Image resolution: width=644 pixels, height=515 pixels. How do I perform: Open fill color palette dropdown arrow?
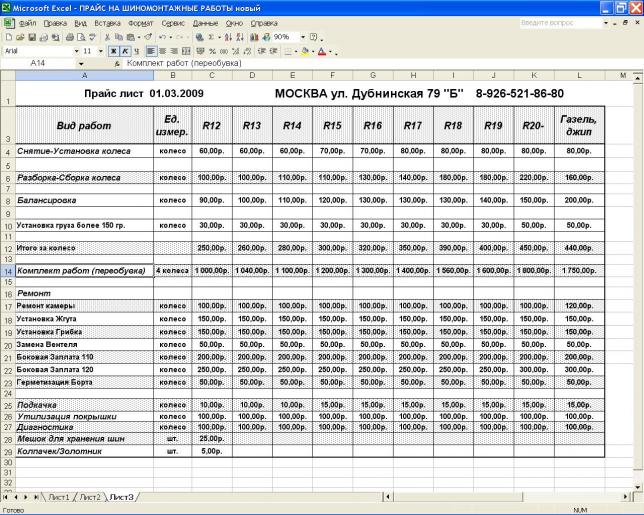[x=313, y=52]
